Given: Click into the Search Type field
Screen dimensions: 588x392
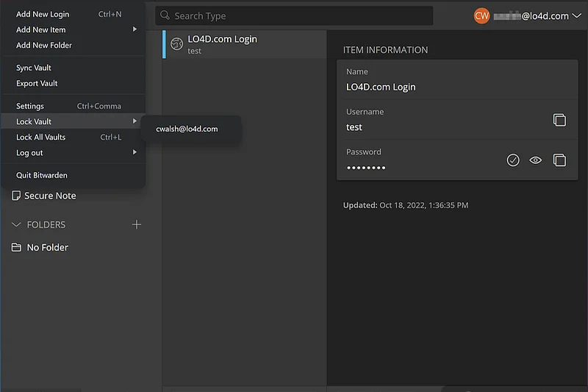Looking at the screenshot, I should (294, 15).
